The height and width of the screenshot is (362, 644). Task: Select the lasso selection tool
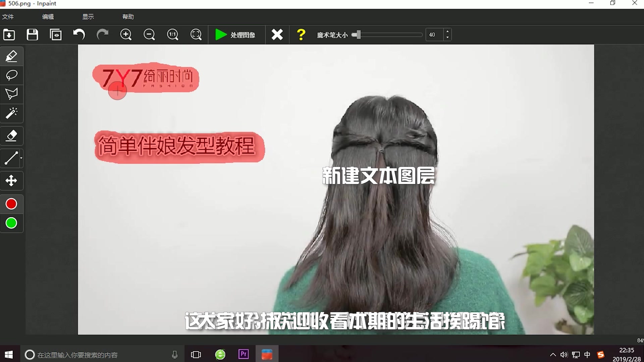pyautogui.click(x=11, y=75)
